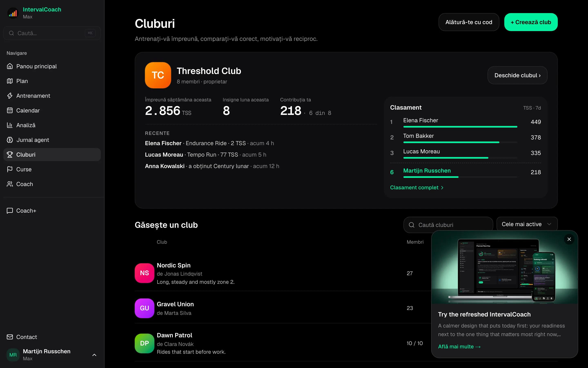Click the Contact envelope icon
This screenshot has width=588, height=368.
pos(10,337)
